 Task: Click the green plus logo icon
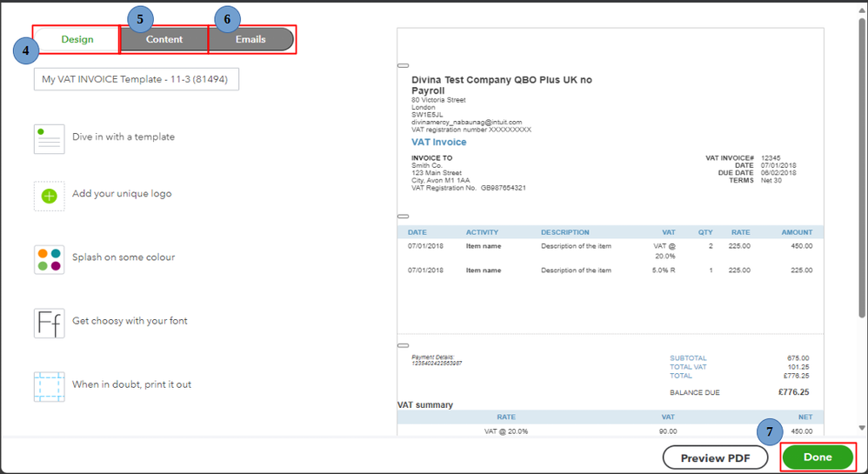tap(50, 196)
